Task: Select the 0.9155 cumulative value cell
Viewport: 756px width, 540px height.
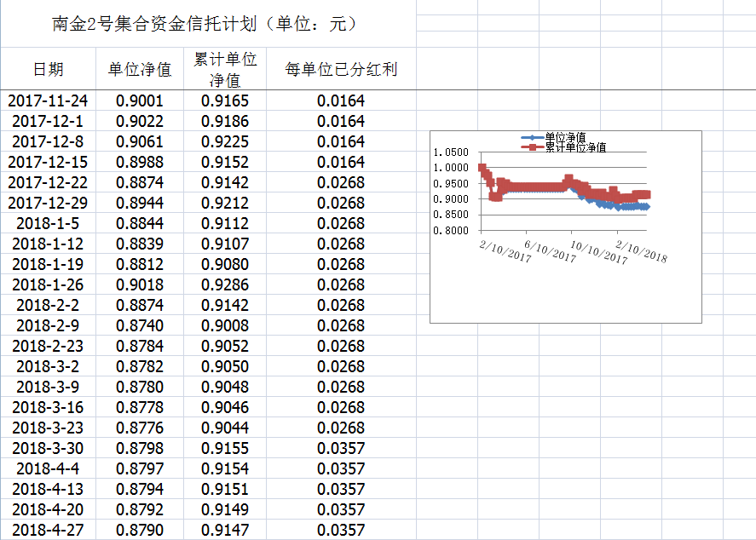Action: click(x=225, y=448)
